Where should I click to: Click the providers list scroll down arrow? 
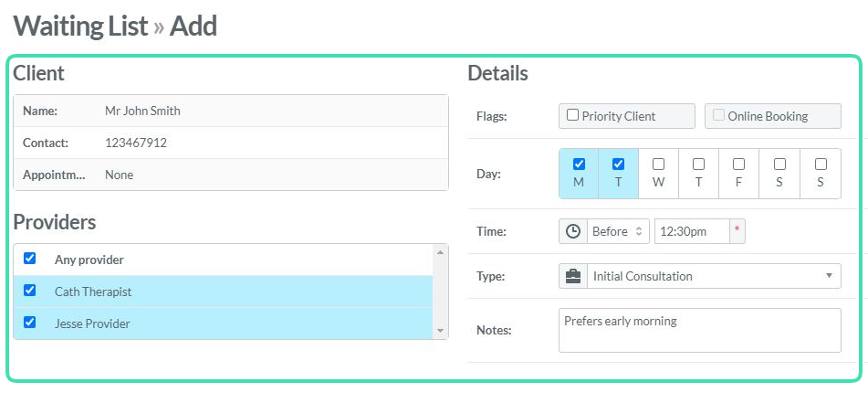(440, 331)
